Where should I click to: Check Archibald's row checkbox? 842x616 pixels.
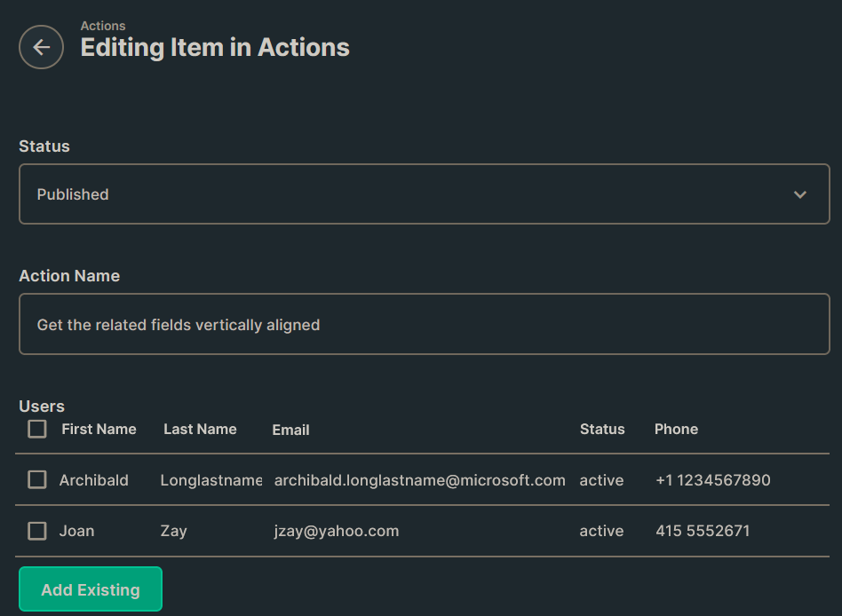(36, 479)
